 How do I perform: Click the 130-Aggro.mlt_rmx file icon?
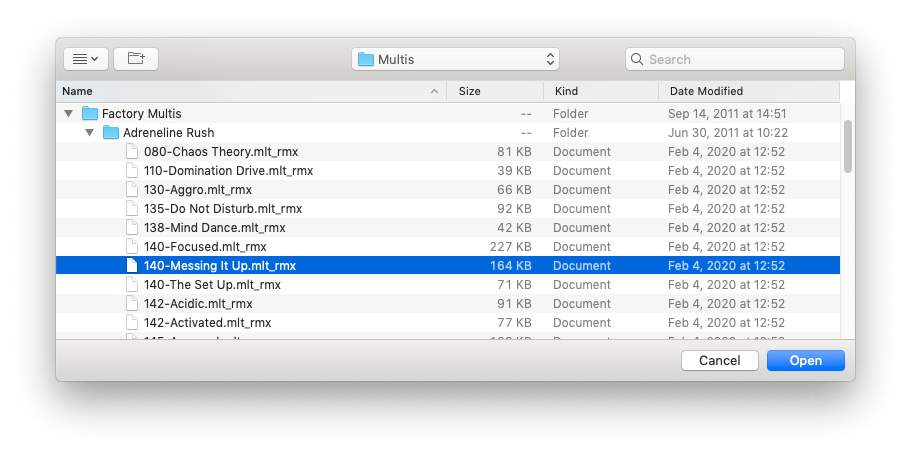tap(131, 190)
